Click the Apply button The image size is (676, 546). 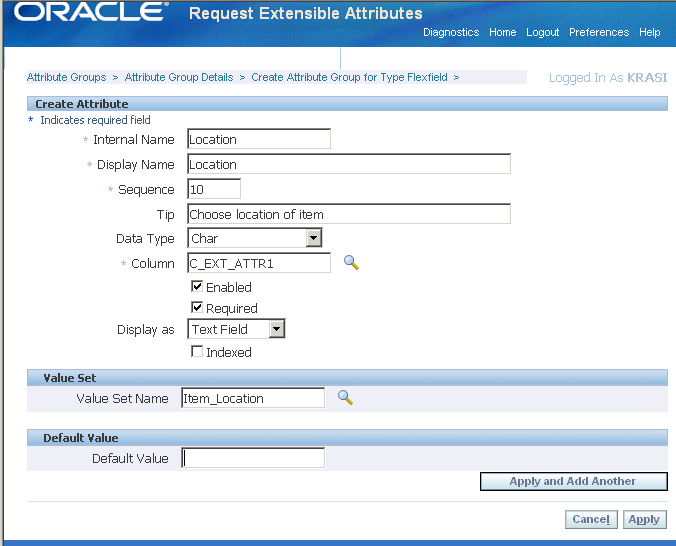(x=645, y=519)
